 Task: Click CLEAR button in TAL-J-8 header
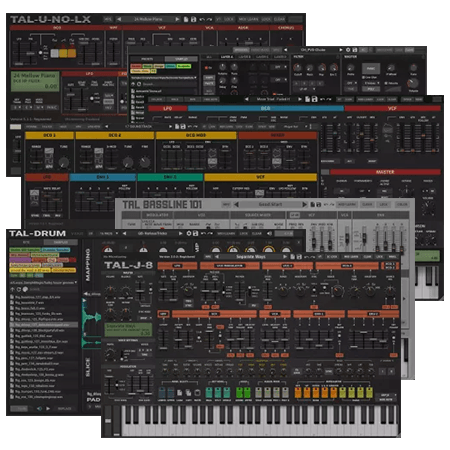[367, 257]
